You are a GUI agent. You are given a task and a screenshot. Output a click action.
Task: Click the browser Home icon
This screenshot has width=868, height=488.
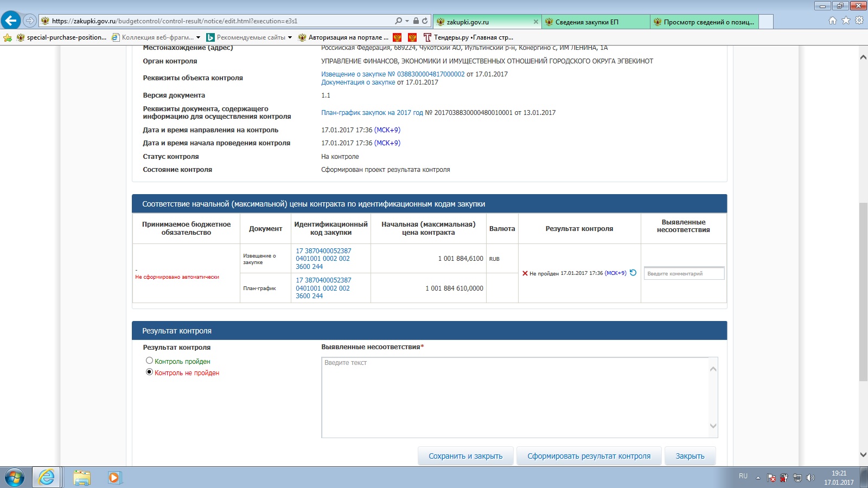(833, 21)
